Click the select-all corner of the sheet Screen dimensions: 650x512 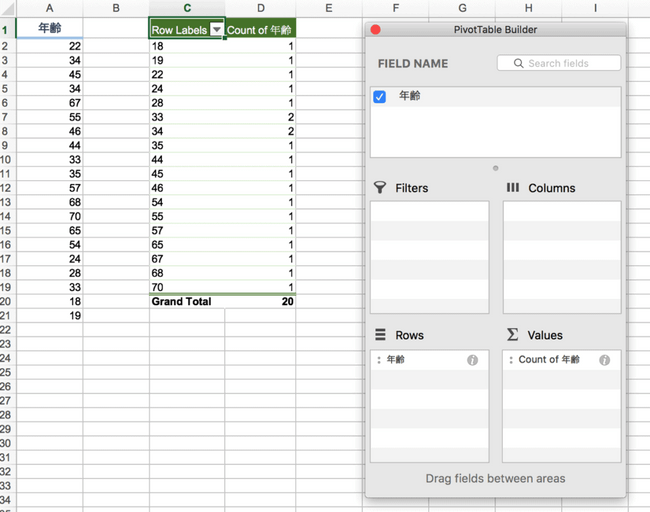click(x=7, y=8)
